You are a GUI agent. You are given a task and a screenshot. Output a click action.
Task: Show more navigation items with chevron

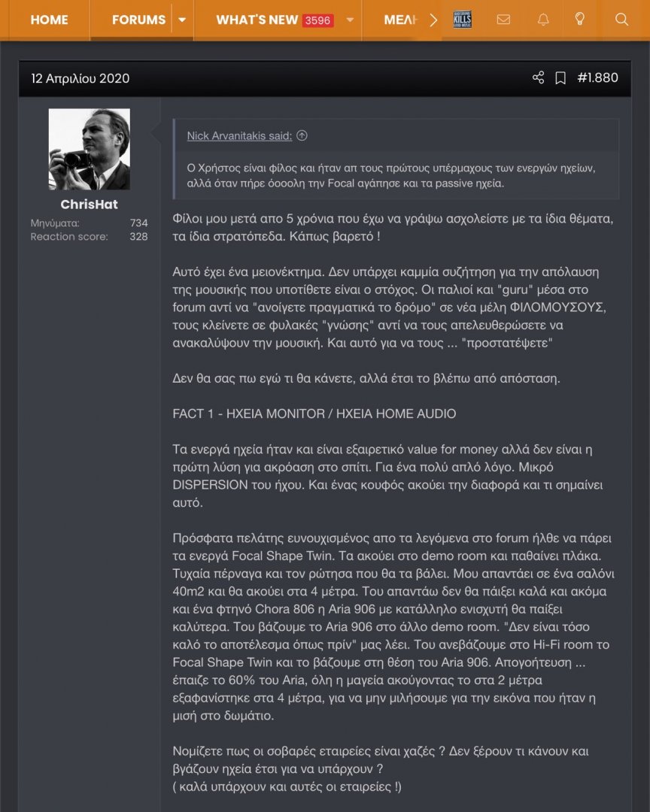pos(434,20)
